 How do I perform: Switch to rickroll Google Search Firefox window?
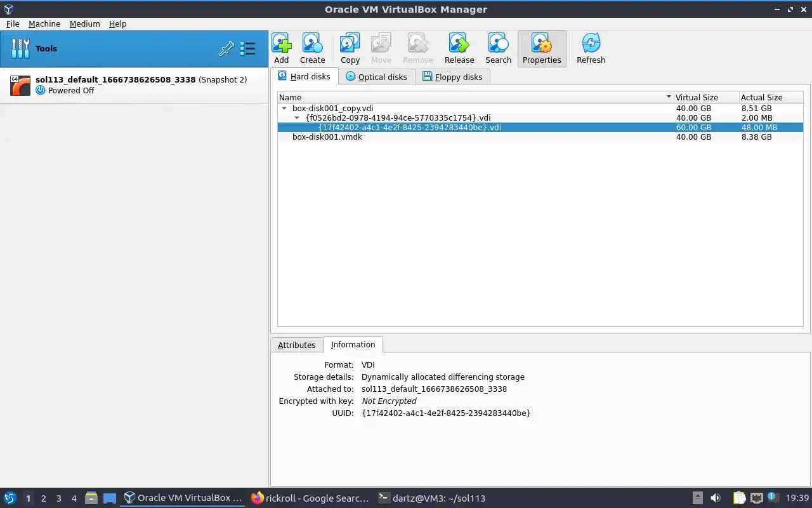310,498
